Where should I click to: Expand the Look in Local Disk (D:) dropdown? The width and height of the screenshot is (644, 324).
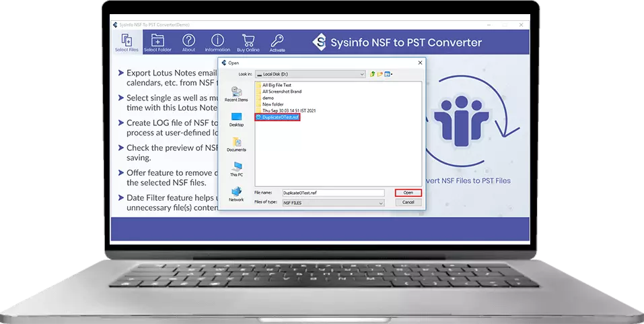pos(310,74)
